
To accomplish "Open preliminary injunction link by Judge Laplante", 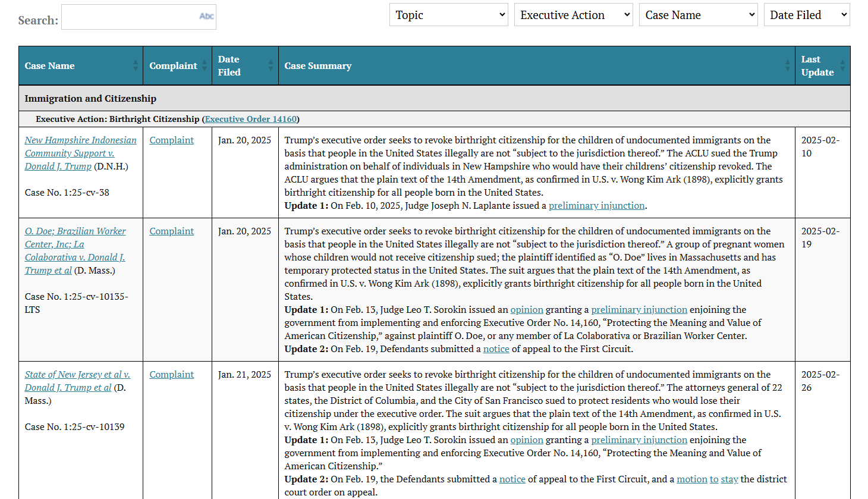I will tap(597, 206).
